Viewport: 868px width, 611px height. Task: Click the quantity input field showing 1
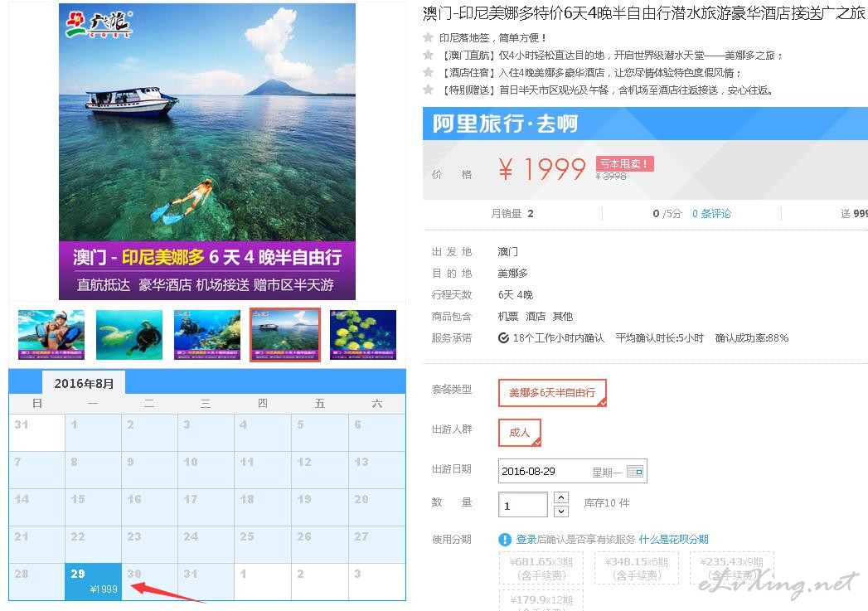522,504
